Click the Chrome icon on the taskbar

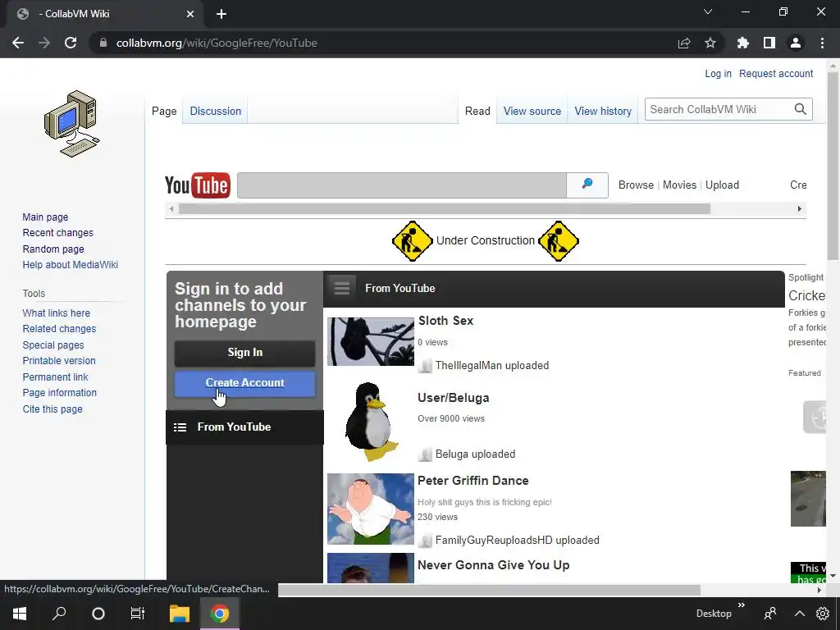click(x=220, y=614)
